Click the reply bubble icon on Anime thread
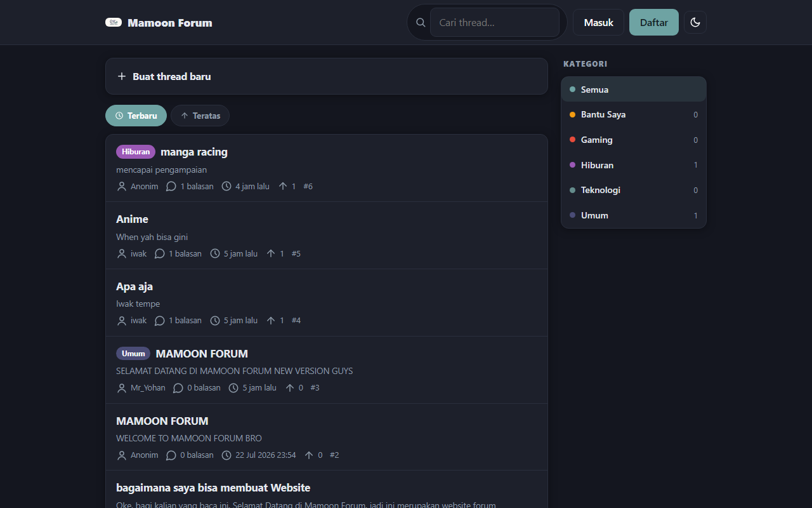The width and height of the screenshot is (812, 508). (159, 253)
